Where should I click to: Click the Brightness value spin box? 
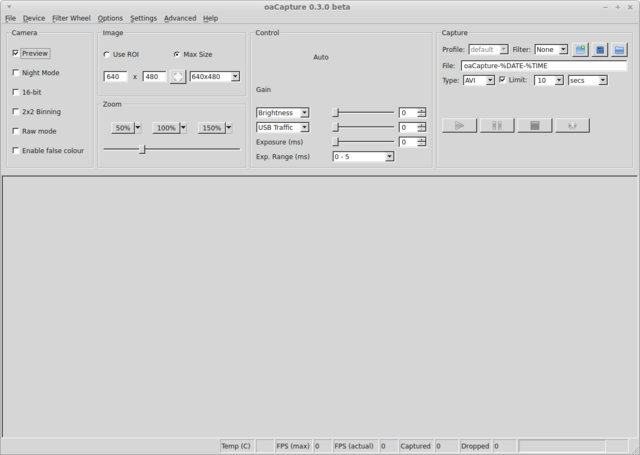413,113
